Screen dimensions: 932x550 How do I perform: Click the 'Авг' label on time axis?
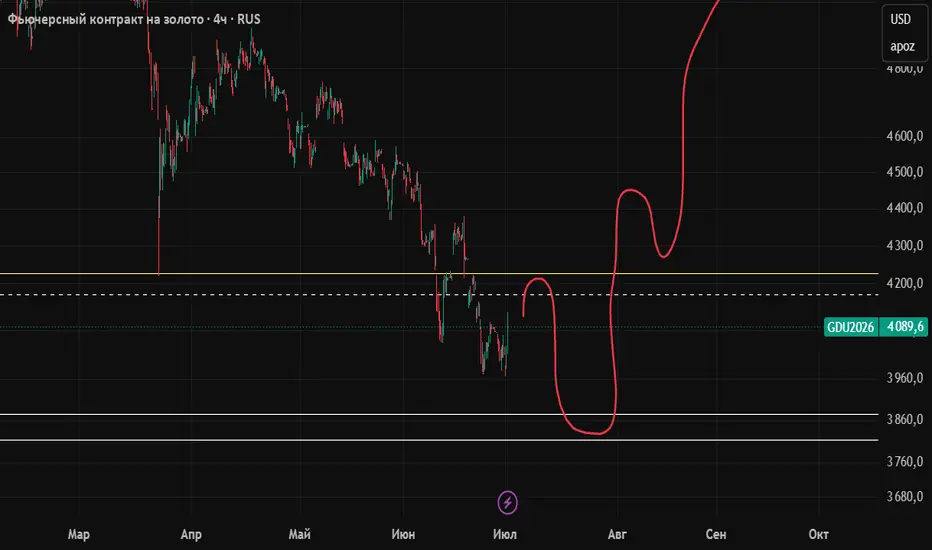pyautogui.click(x=617, y=534)
